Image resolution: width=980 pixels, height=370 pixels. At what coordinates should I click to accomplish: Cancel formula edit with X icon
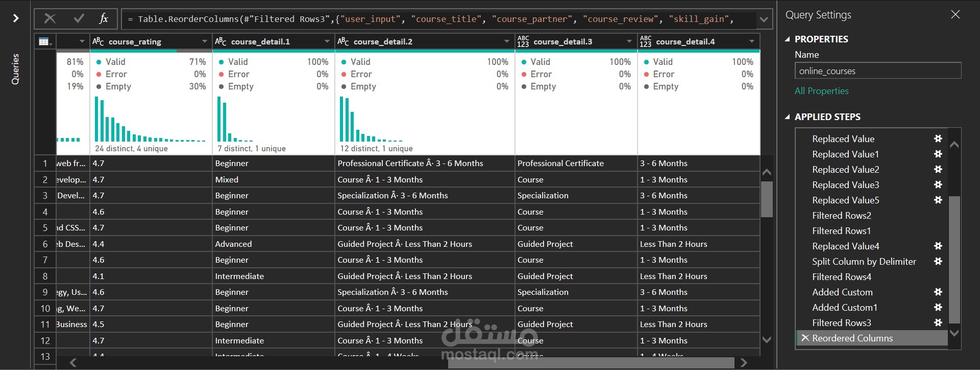pos(50,19)
